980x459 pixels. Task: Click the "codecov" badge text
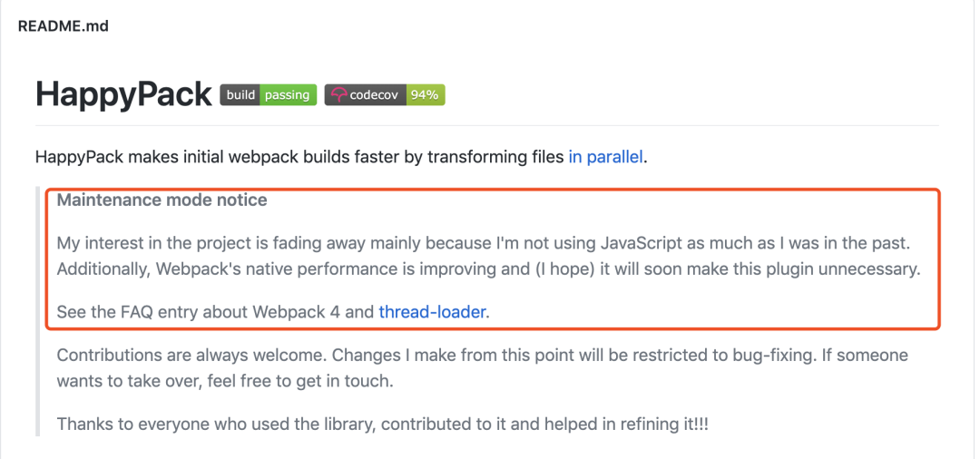point(375,95)
